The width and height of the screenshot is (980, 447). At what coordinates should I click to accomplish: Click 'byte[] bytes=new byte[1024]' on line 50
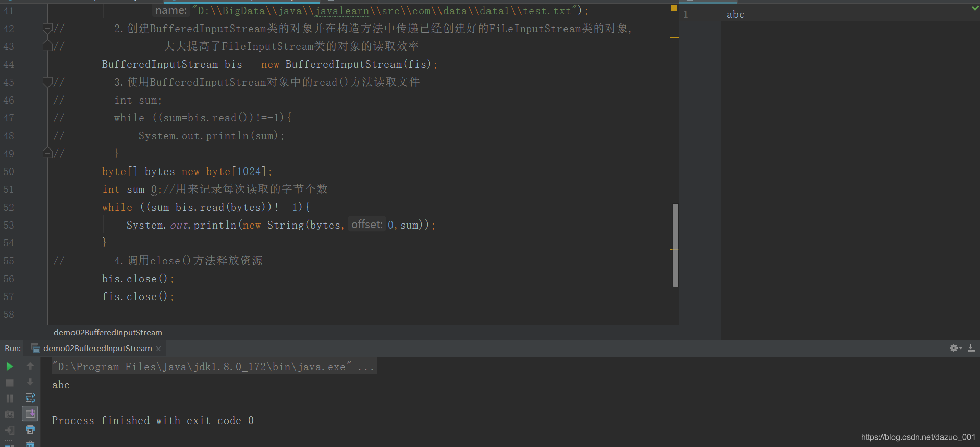coord(187,171)
